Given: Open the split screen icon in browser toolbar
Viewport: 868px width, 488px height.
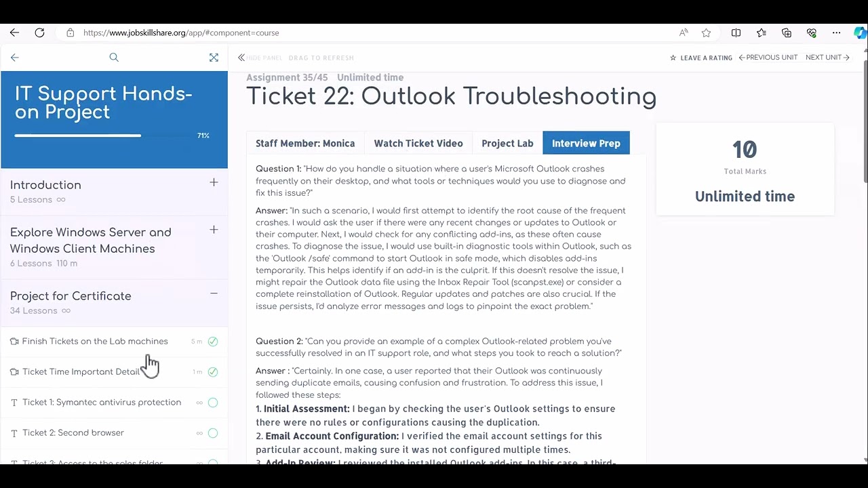Looking at the screenshot, I should coord(736,33).
